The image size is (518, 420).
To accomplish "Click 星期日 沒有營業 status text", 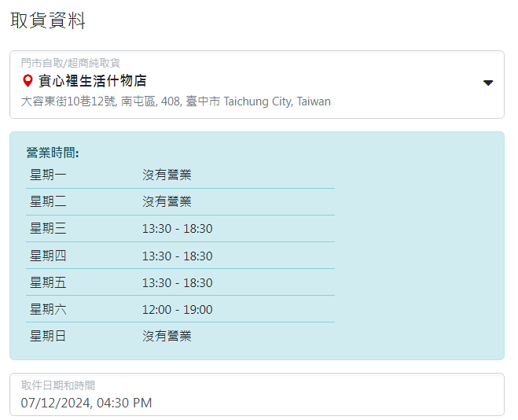I will tap(167, 336).
